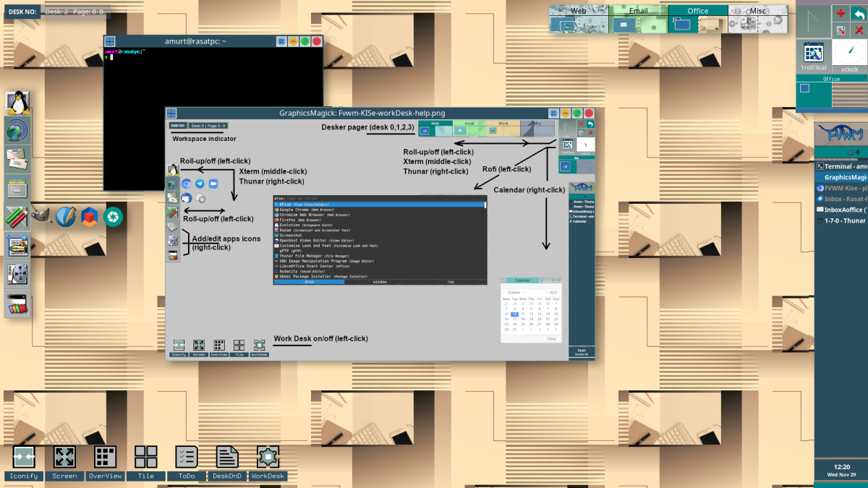Image resolution: width=868 pixels, height=488 pixels.
Task: Select GraphicsMagick entry in window list
Action: (x=841, y=177)
